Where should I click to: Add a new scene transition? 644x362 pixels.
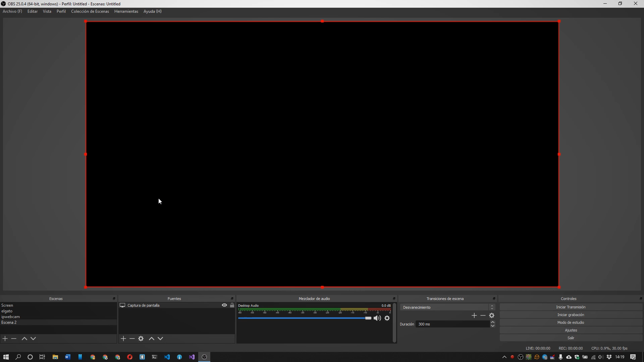(x=474, y=315)
